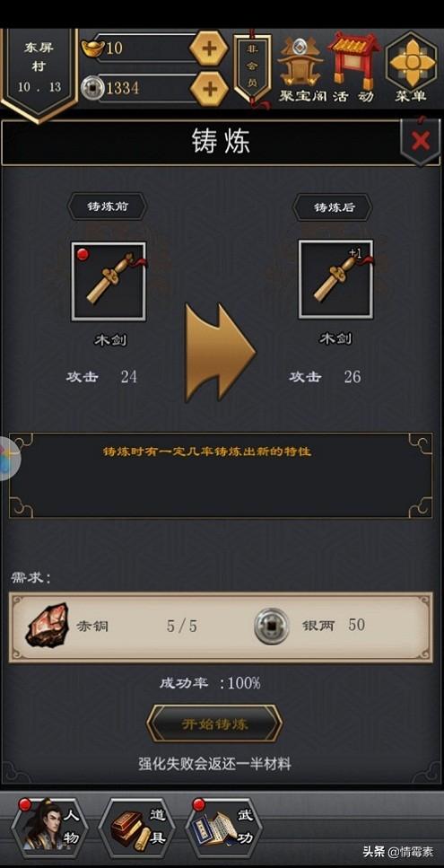Click the 赤铜 copper ore icon
This screenshot has width=444, height=868.
(x=48, y=626)
